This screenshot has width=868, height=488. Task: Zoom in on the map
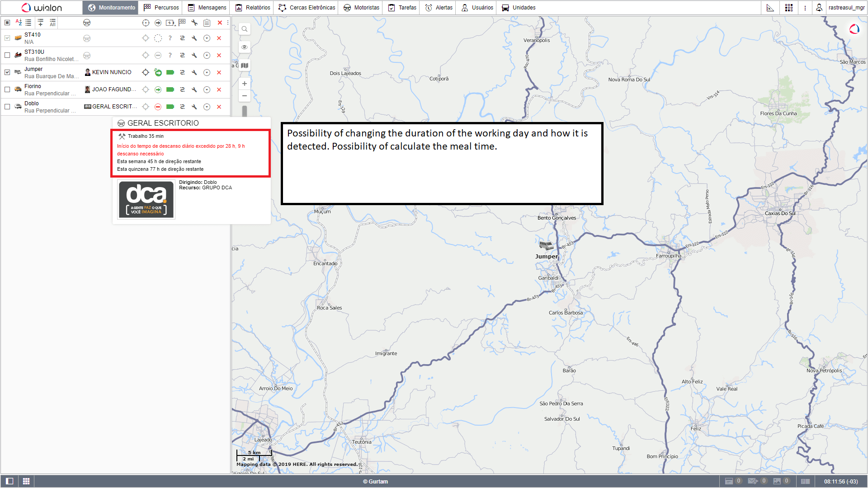(245, 84)
